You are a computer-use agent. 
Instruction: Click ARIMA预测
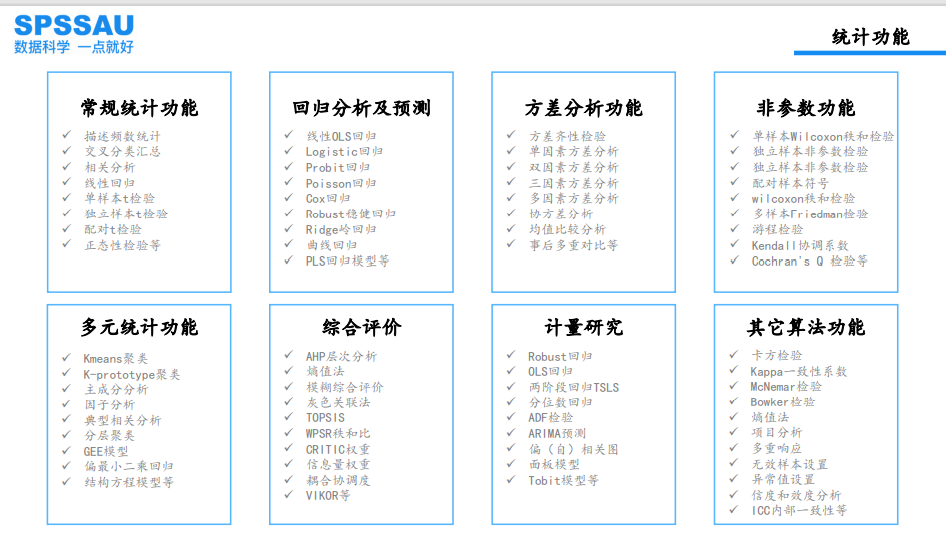557,433
